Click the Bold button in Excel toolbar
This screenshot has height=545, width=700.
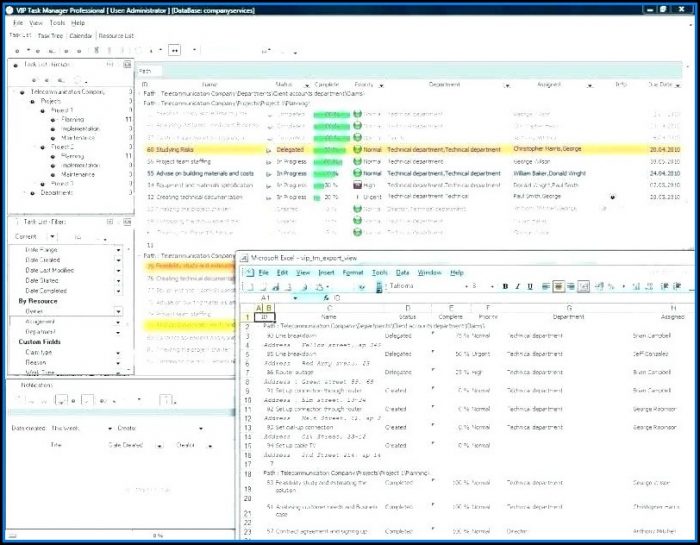(x=505, y=287)
